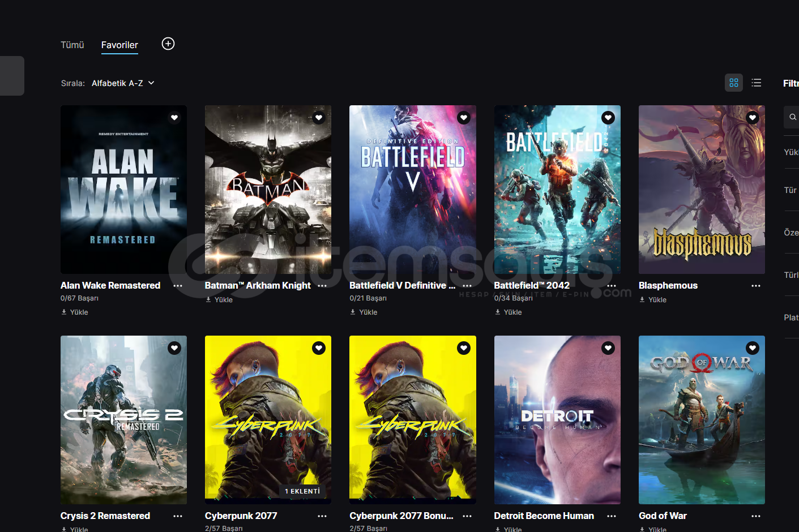The width and height of the screenshot is (799, 532).
Task: Open Battlefield V cover art
Action: pyautogui.click(x=413, y=190)
